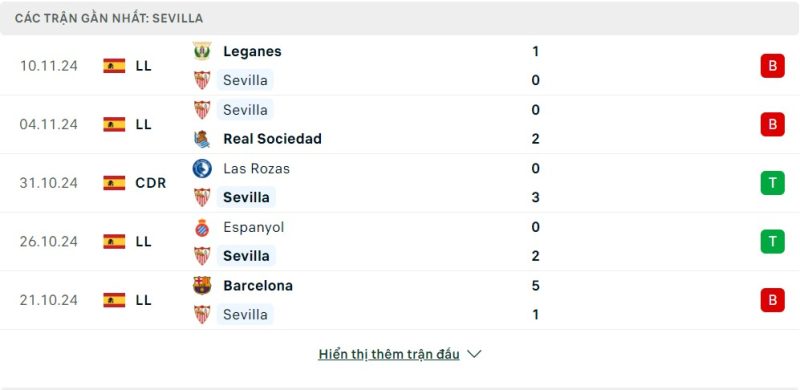Click the Leganes club crest
800x390 pixels.
point(202,51)
